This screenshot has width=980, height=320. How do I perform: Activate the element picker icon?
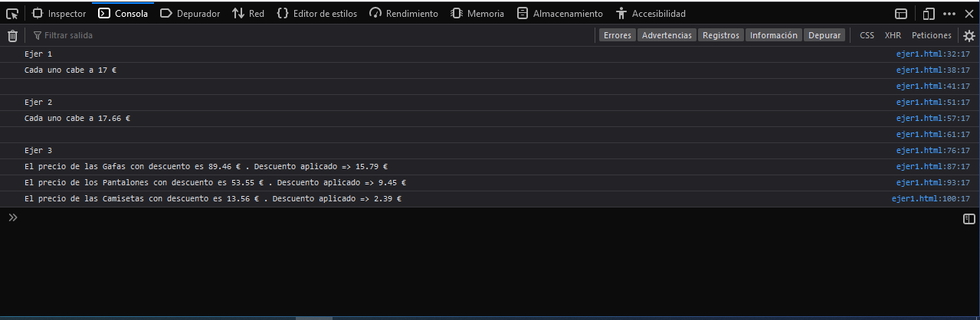[x=12, y=13]
